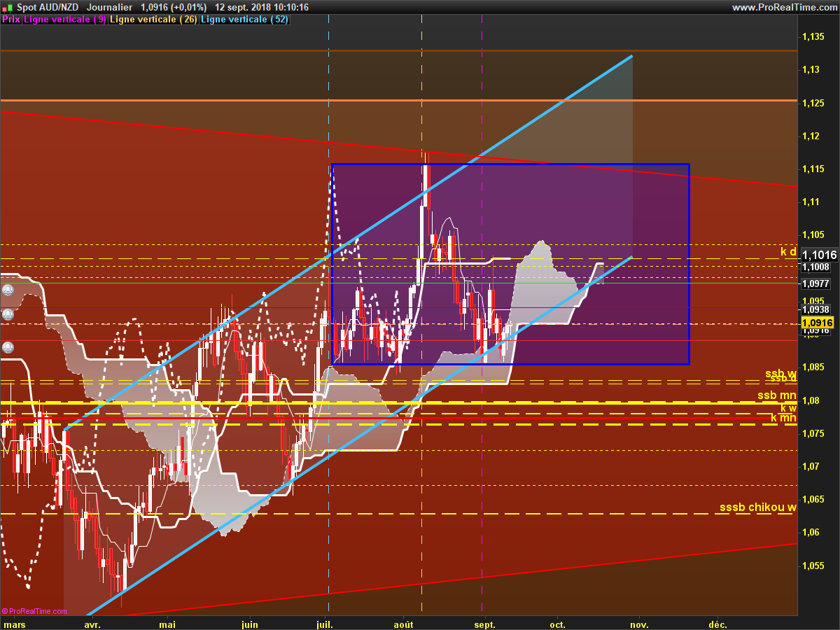The image size is (840, 630).
Task: Click the alert bell on the thin red line
Action: [7, 346]
